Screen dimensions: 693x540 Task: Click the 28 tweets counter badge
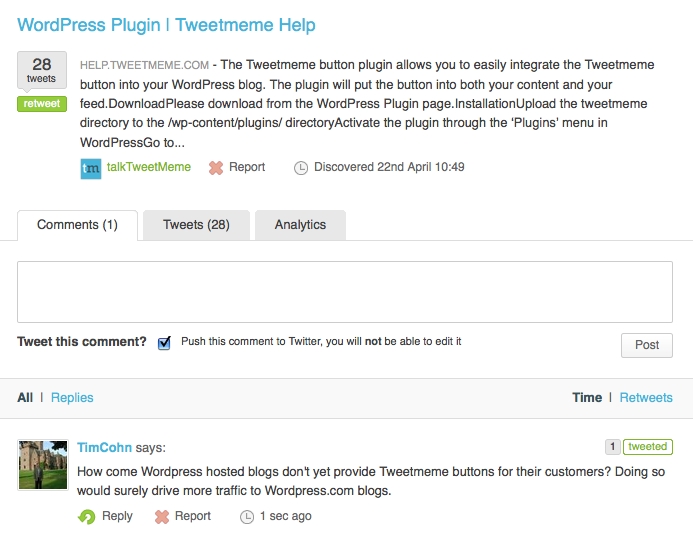[42, 70]
